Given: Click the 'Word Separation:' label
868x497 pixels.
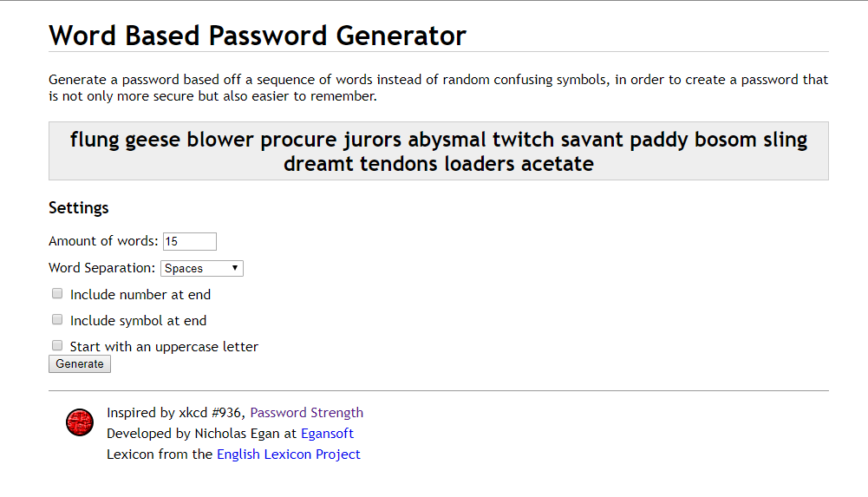Looking at the screenshot, I should 102,268.
